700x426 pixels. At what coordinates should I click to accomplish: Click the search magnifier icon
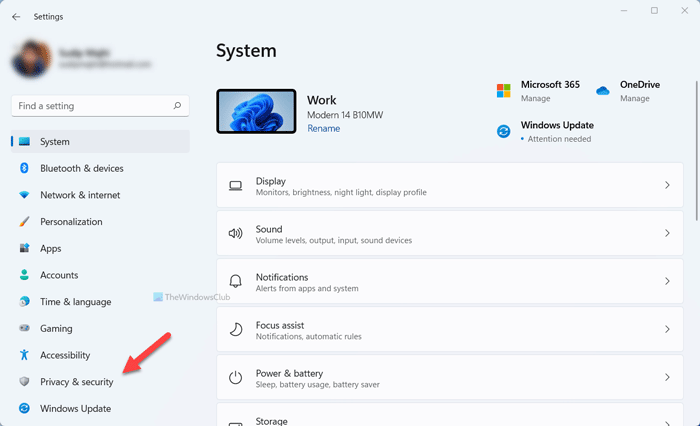(x=177, y=106)
